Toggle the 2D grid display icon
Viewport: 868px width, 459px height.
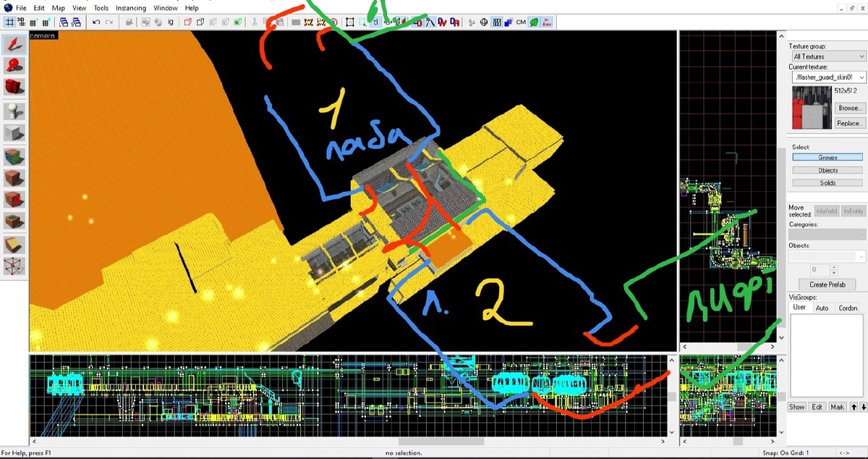click(10, 22)
